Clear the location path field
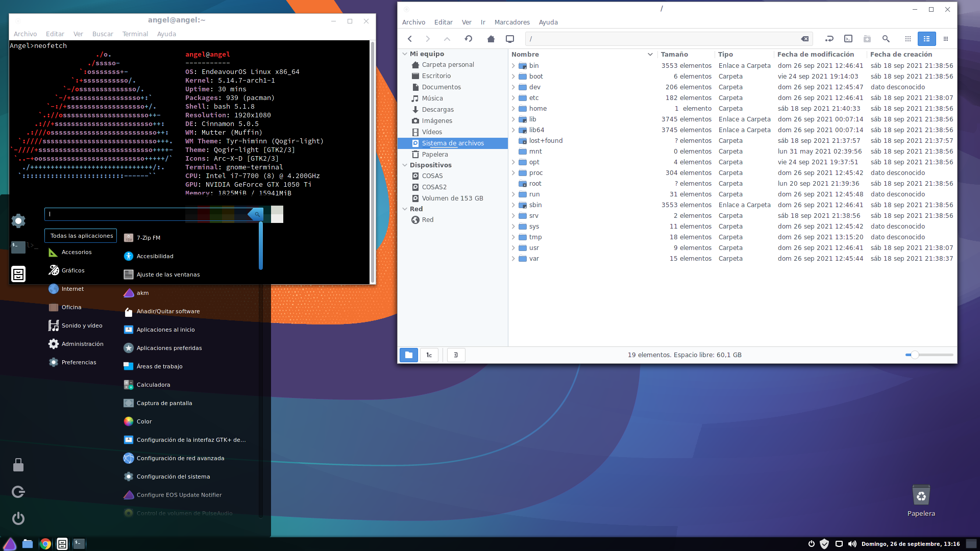Image resolution: width=980 pixels, height=551 pixels. (805, 39)
